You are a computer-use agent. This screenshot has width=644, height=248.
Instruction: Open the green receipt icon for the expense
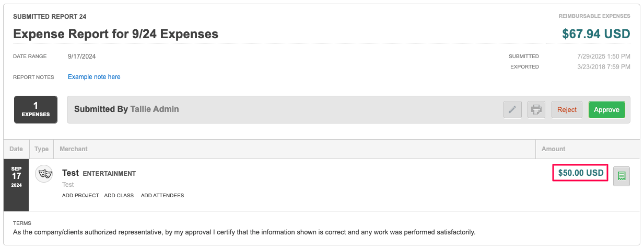point(622,176)
